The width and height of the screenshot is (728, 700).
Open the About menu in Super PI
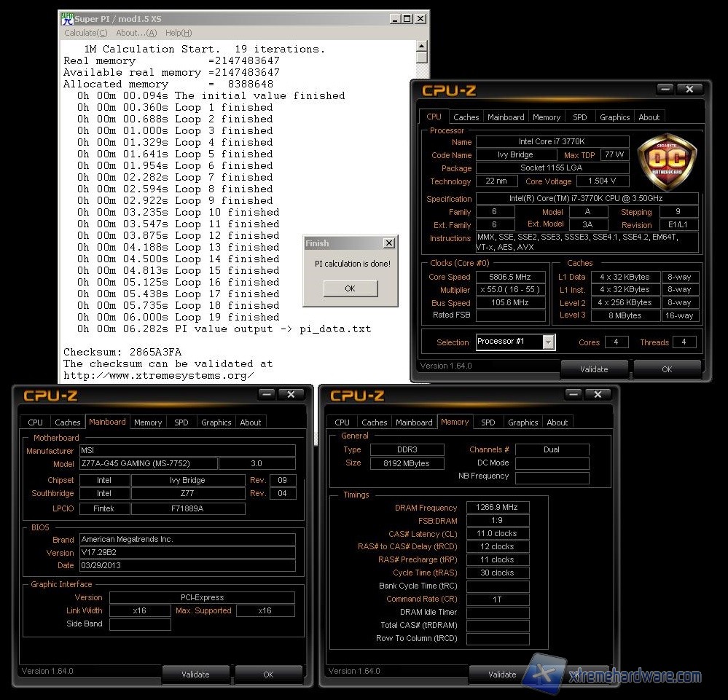click(x=136, y=33)
